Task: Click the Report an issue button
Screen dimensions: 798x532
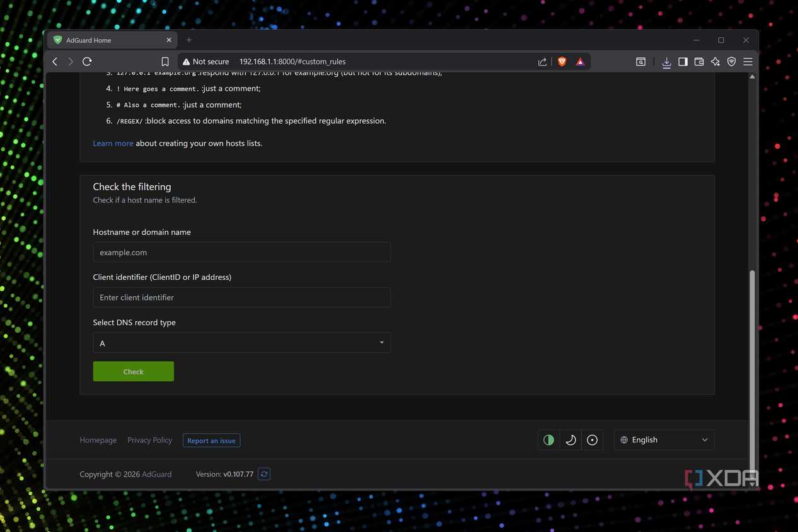Action: pos(211,441)
